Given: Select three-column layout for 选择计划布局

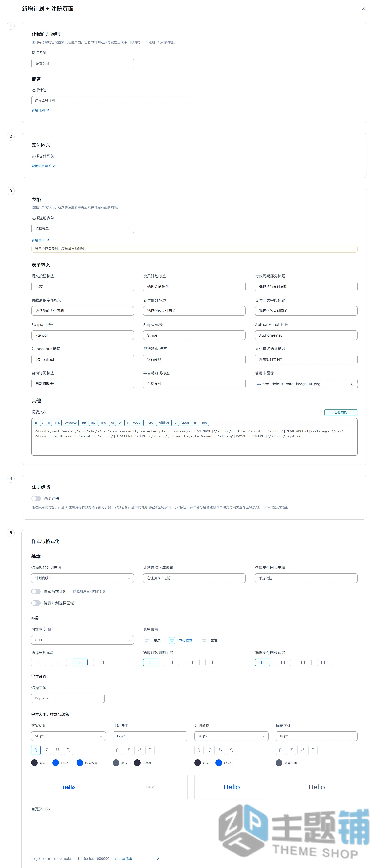Looking at the screenshot, I should pos(80,662).
